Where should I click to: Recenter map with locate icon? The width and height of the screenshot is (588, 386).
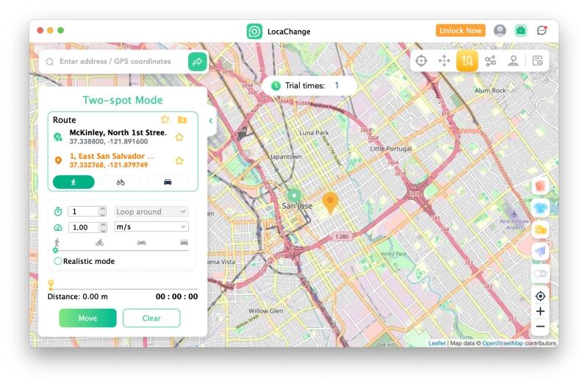(540, 296)
